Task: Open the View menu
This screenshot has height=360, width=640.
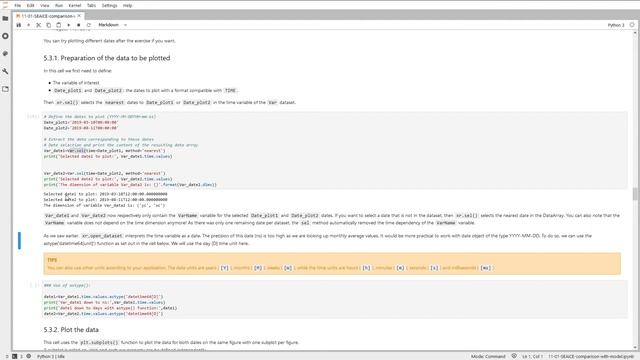Action: point(44,5)
